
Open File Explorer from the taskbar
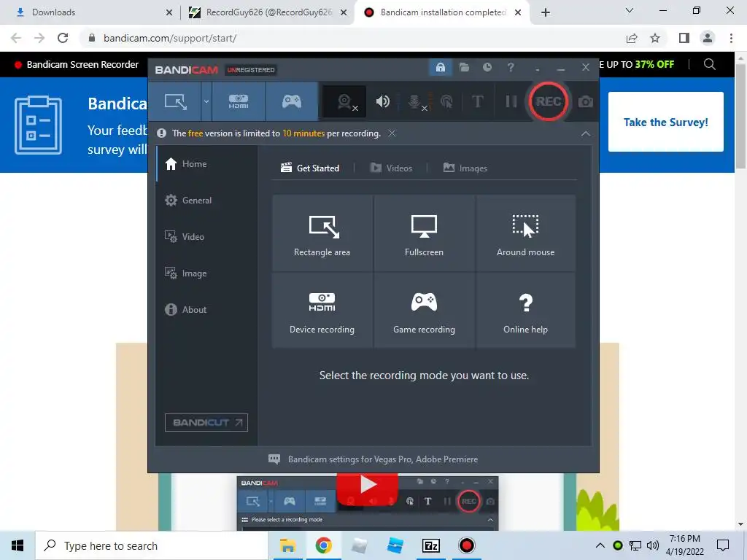pos(287,545)
